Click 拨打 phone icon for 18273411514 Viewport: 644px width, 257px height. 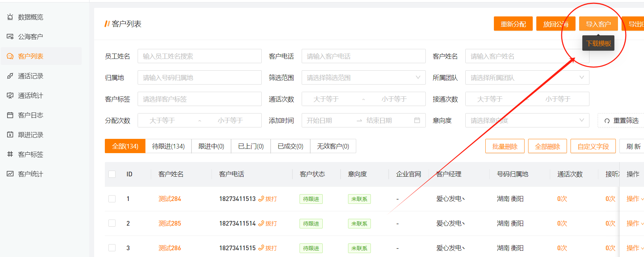tap(261, 223)
